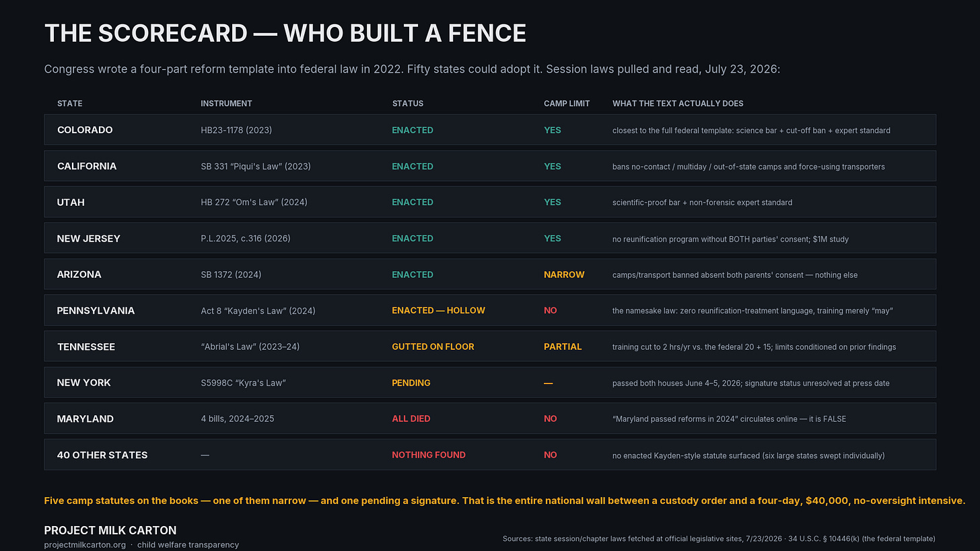Select the CALIFORNIA row's SB 331 Piqui's Law text

(256, 166)
